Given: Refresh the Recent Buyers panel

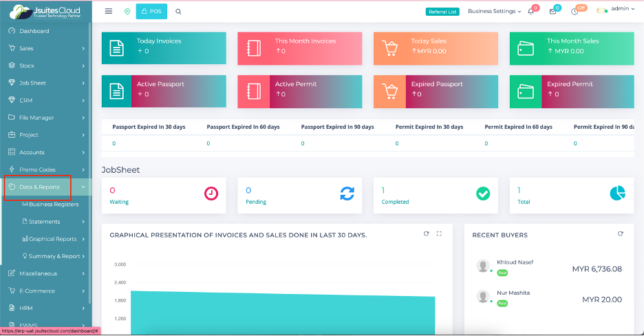Looking at the screenshot, I should pos(621,234).
